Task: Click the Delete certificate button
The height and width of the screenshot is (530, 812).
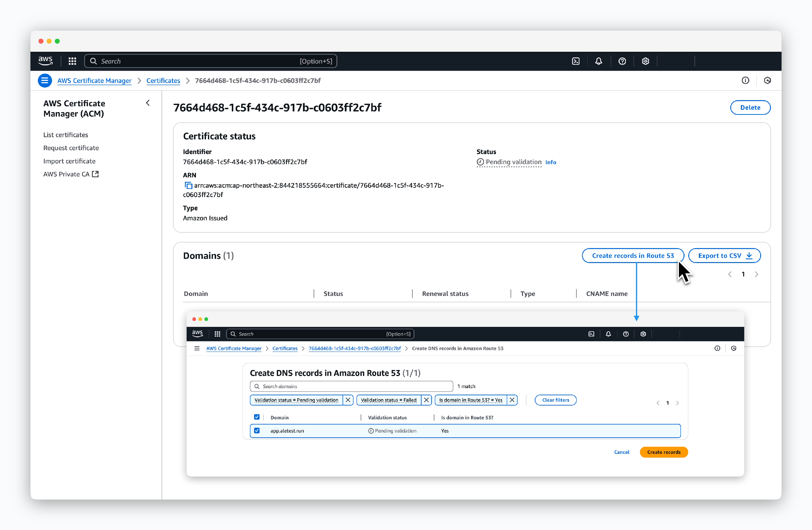Action: [x=750, y=108]
